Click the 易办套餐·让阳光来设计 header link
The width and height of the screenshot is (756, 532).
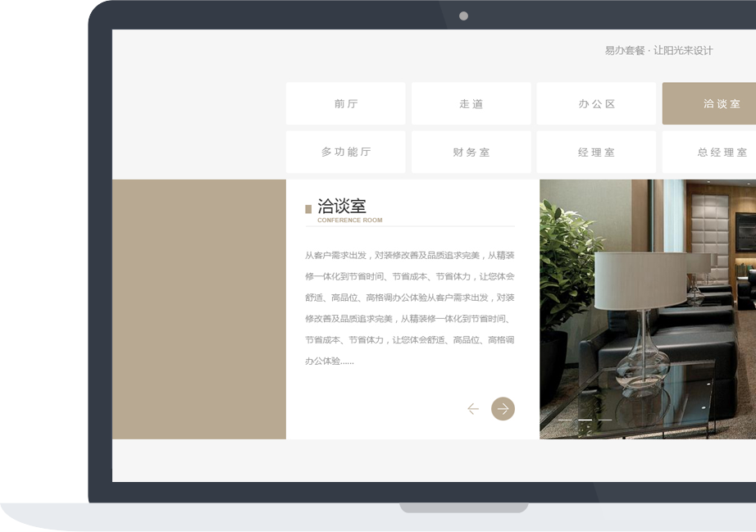658,51
